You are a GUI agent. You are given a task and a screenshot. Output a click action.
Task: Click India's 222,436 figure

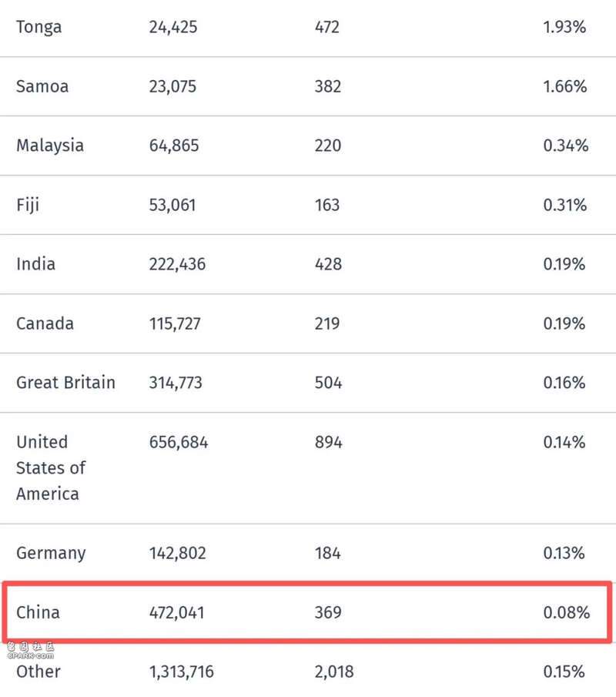coord(177,264)
